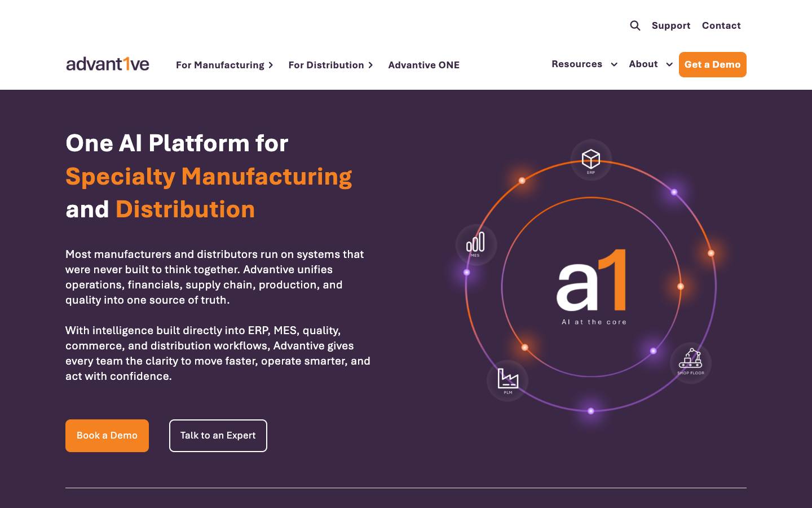Open the Contact link
Screen dimensions: 812x508
(x=721, y=25)
